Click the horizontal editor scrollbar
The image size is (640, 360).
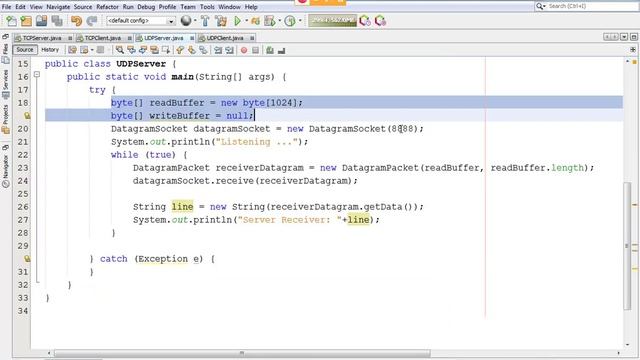(x=242, y=353)
